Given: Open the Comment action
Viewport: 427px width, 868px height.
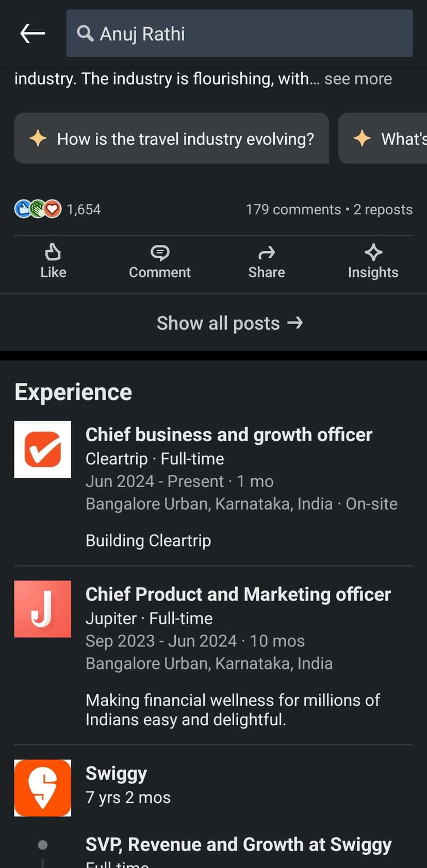Looking at the screenshot, I should (x=160, y=261).
